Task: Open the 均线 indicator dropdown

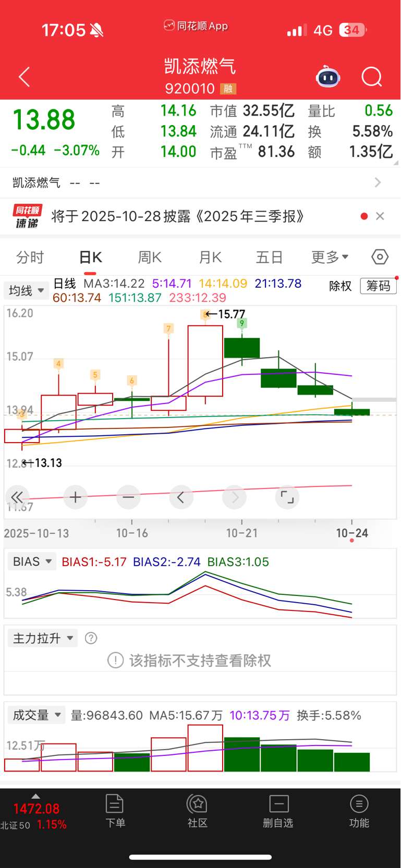Action: (26, 290)
